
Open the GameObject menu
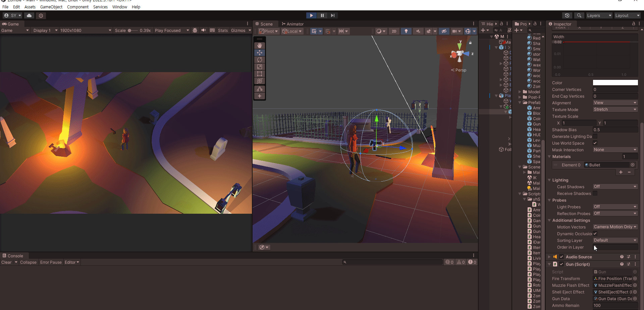pos(51,7)
